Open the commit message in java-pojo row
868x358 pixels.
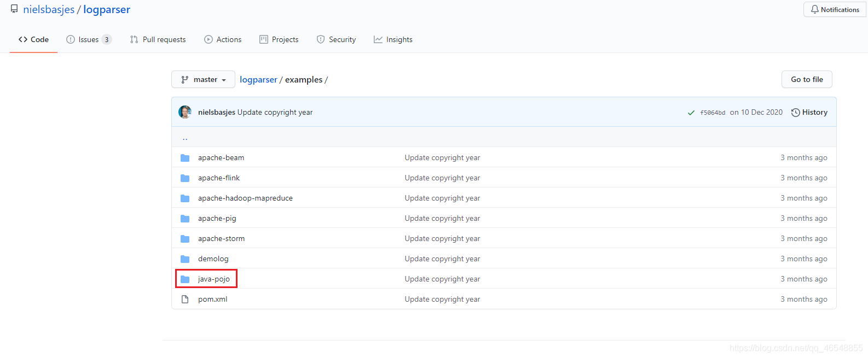click(442, 279)
